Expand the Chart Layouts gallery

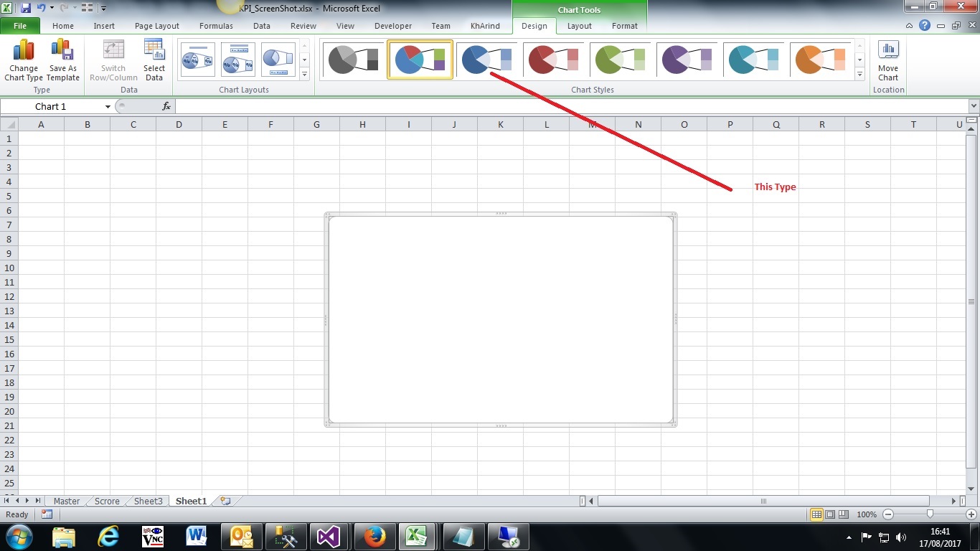[304, 74]
